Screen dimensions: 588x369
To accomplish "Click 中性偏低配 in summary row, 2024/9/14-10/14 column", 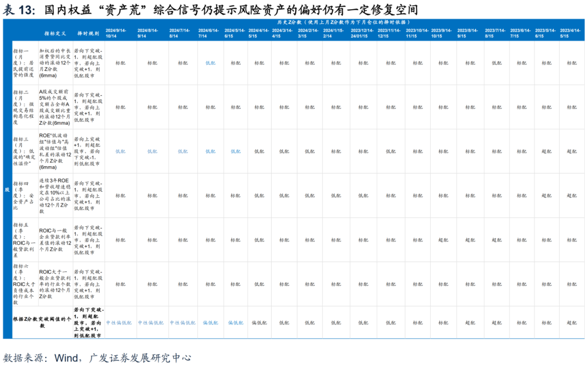I will [119, 323].
